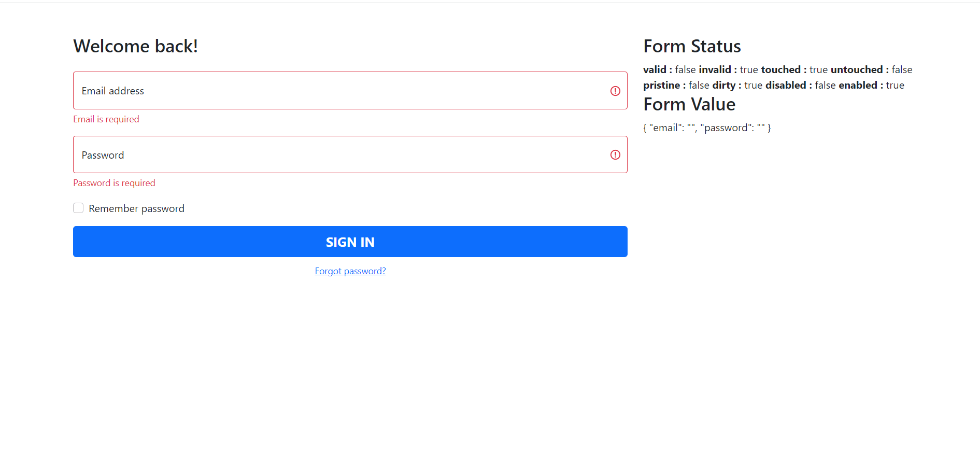Image resolution: width=980 pixels, height=465 pixels.
Task: Click the Email is required error message
Action: pos(106,119)
